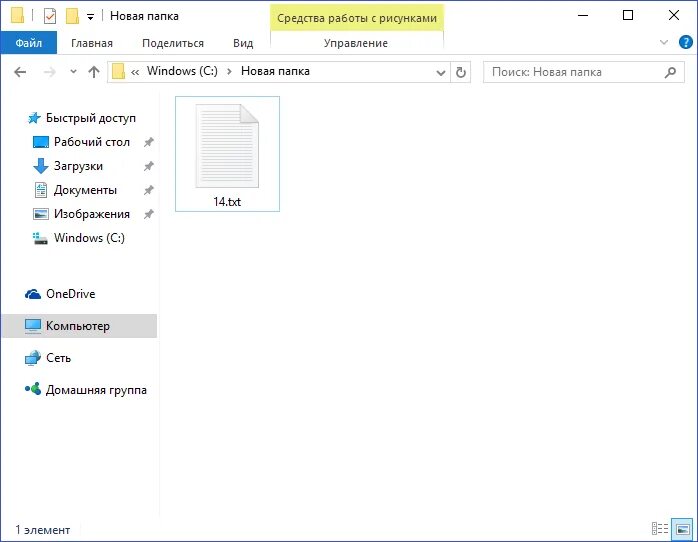
Task: Open the recent locations dropdown arrow
Action: point(73,71)
